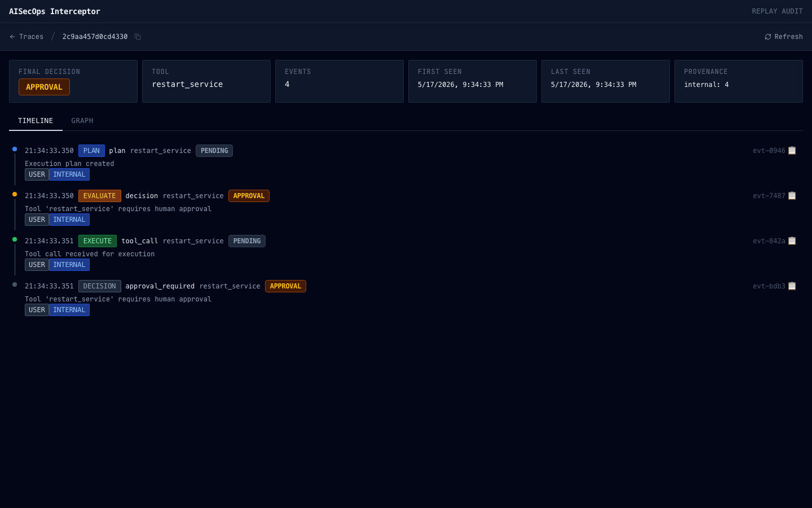Image resolution: width=812 pixels, height=508 pixels.
Task: Copy event evt-7487 via clipboard icon
Action: 792,196
